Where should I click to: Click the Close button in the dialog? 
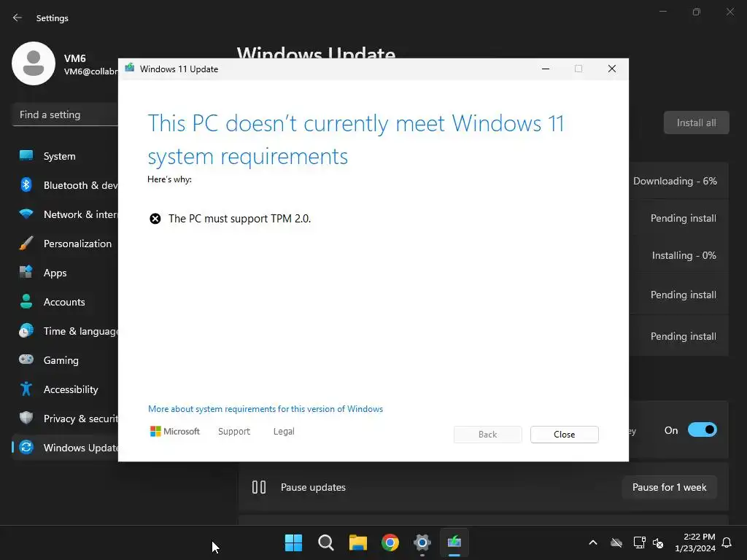pyautogui.click(x=564, y=435)
